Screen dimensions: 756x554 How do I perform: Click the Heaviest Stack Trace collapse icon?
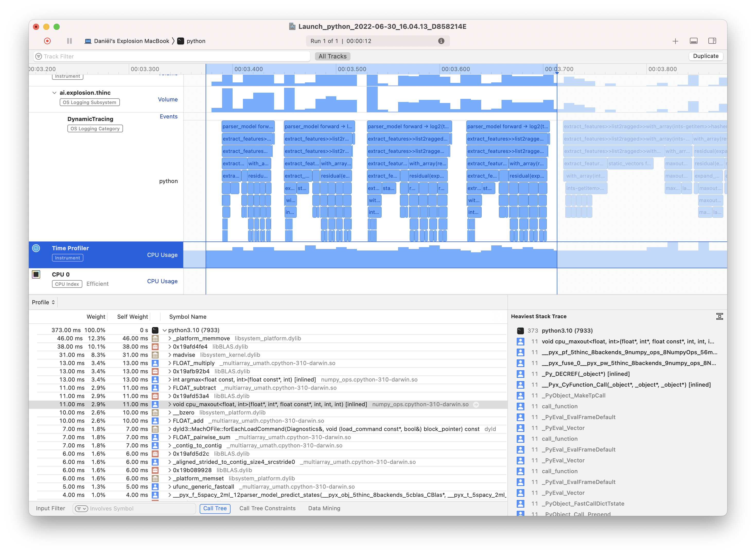719,316
